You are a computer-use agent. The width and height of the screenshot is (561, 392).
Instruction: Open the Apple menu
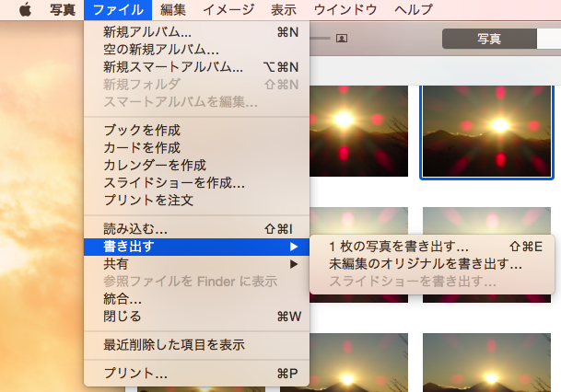25,9
